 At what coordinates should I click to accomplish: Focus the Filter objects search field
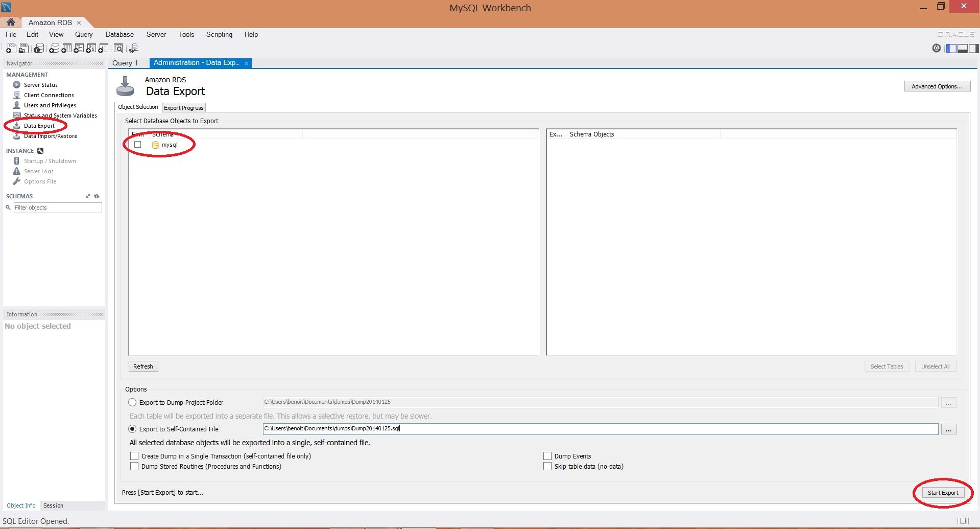click(x=58, y=208)
